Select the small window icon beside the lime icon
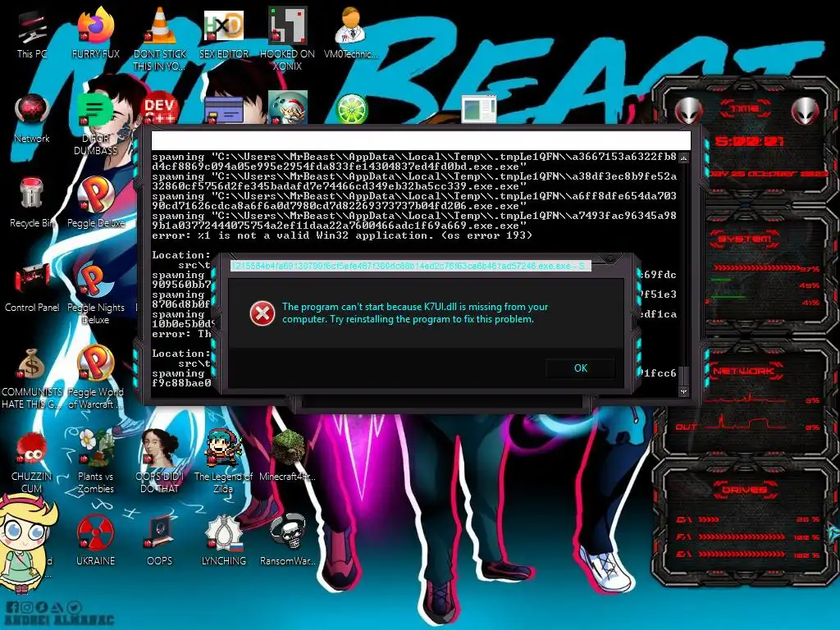Viewport: 840px width, 630px height. point(478,109)
